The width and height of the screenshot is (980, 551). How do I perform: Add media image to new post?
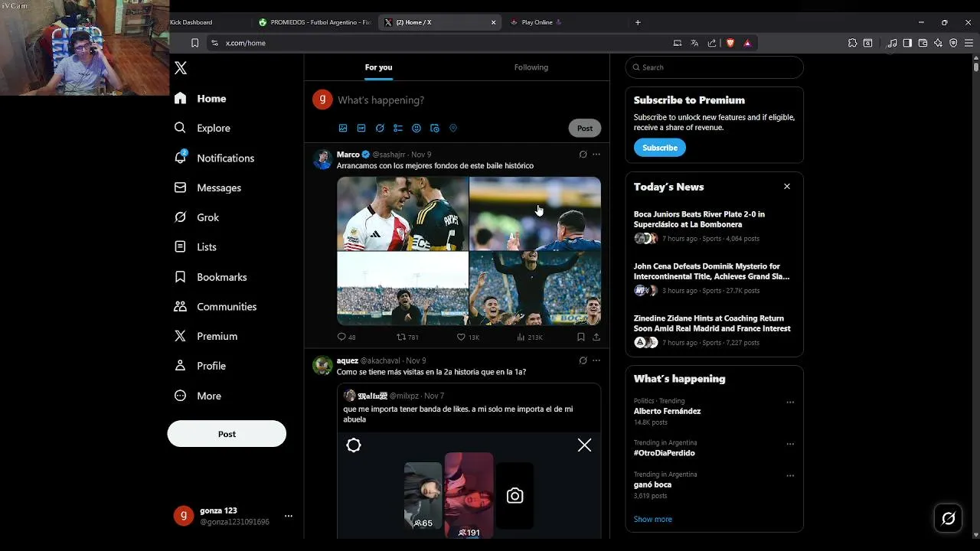click(343, 128)
